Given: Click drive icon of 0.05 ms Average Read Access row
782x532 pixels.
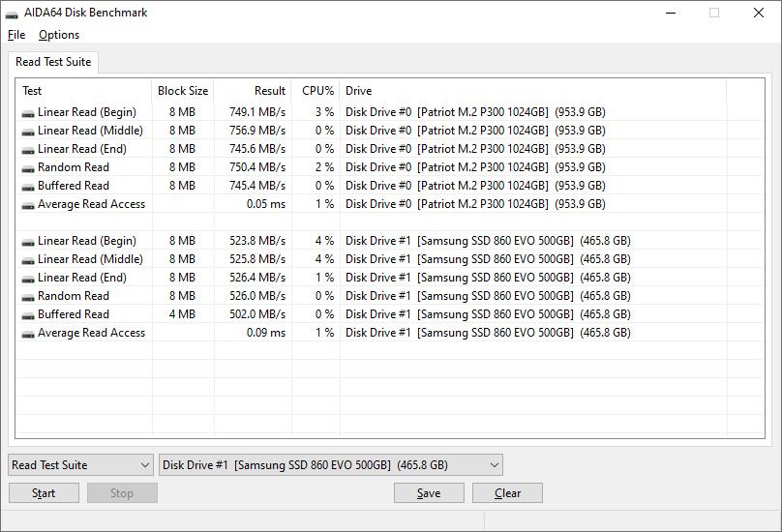Looking at the screenshot, I should click(28, 206).
